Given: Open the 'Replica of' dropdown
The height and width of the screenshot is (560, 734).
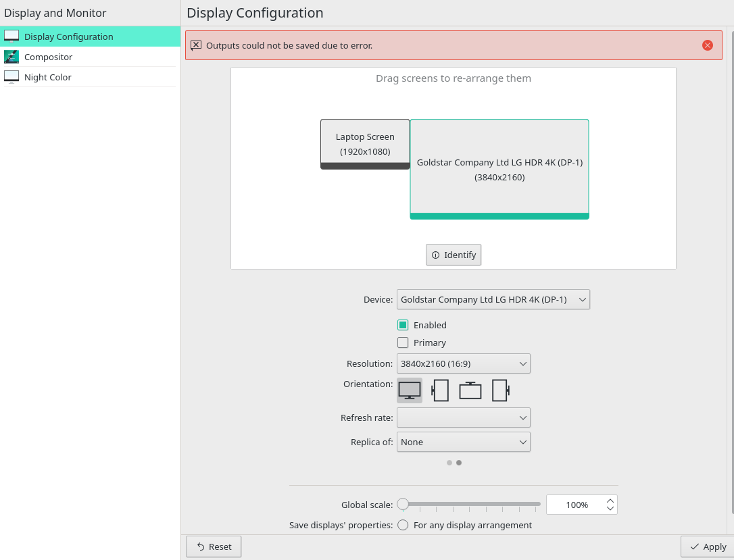Looking at the screenshot, I should tap(463, 442).
